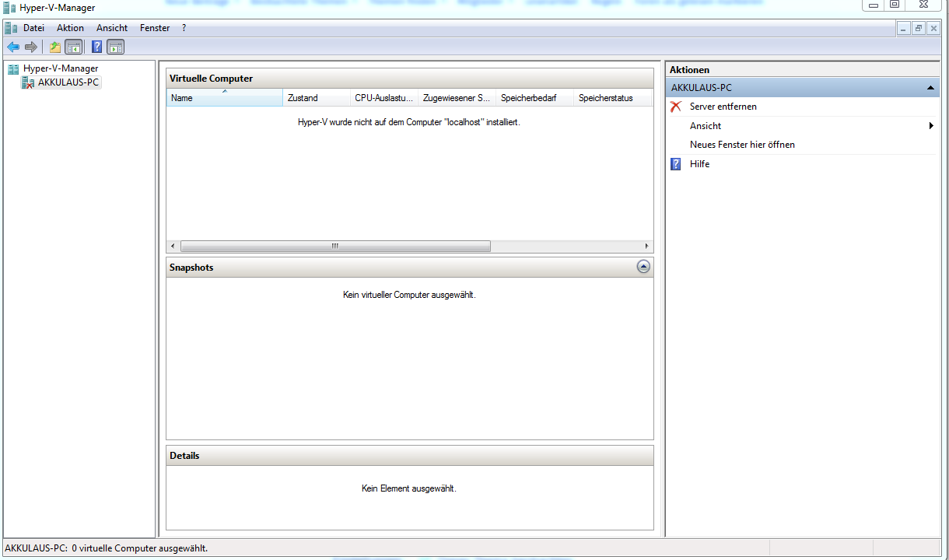Viewport: 949px width, 560px height.
Task: Click the help icon next to Hilfe
Action: pyautogui.click(x=676, y=164)
